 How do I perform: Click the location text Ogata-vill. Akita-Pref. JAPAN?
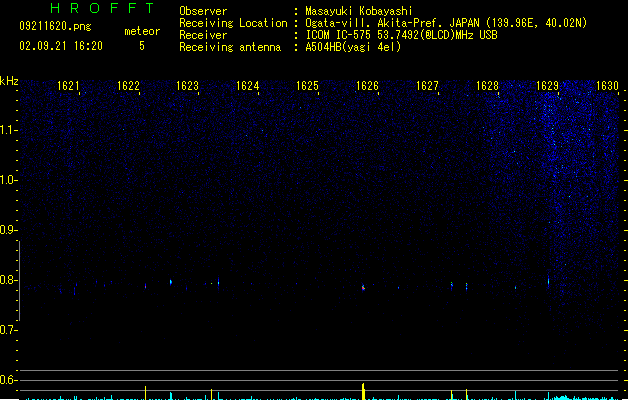point(392,23)
